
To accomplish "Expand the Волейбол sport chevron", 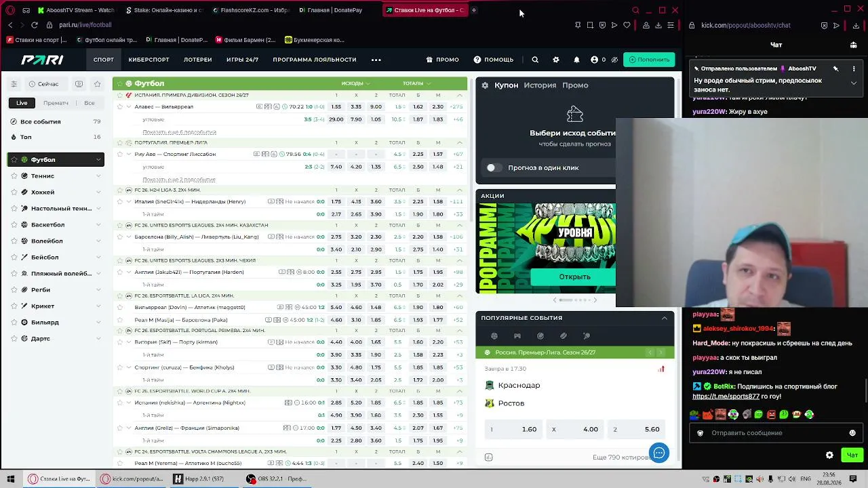I will 98,241.
